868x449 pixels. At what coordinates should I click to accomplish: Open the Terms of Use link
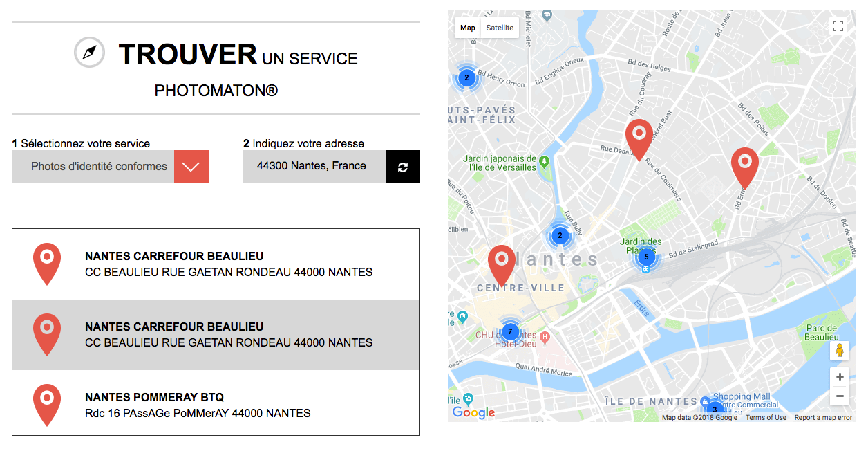click(x=766, y=417)
